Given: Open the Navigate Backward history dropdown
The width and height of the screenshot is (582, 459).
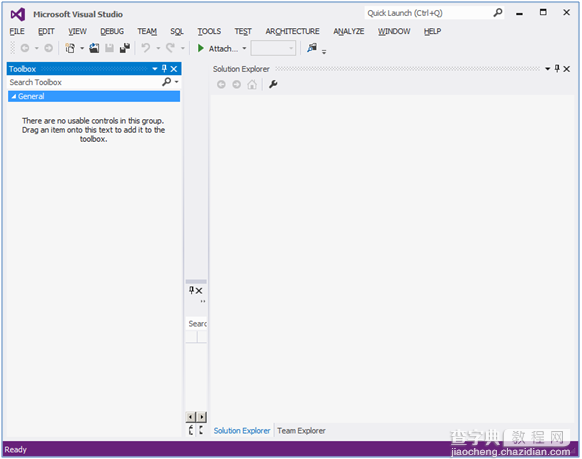Looking at the screenshot, I should tap(36, 48).
